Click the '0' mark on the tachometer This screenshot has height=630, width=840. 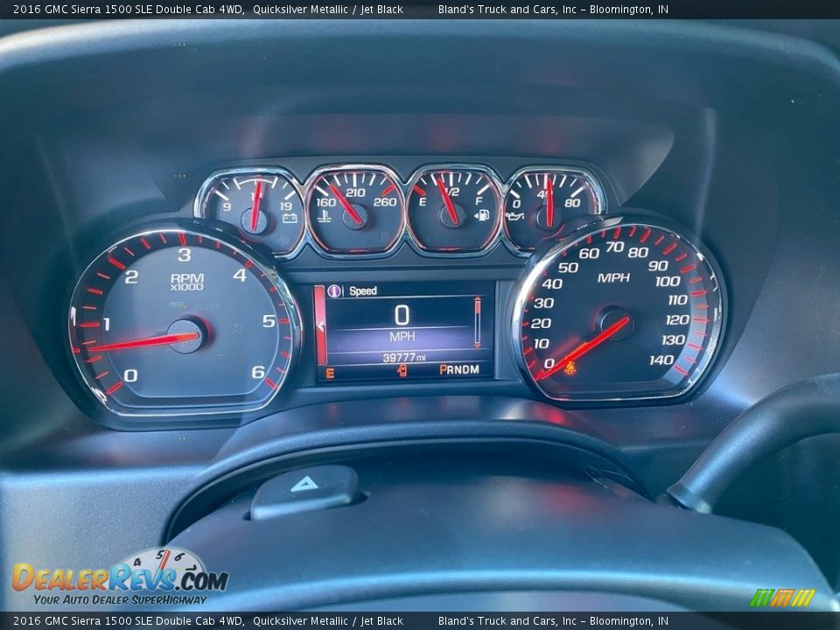[130, 375]
